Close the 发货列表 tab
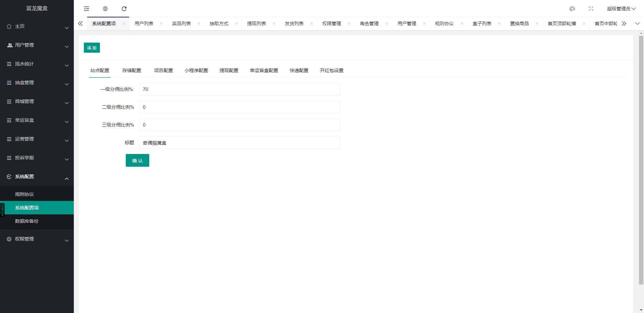Viewport: 644px width, 313px height. [x=312, y=23]
